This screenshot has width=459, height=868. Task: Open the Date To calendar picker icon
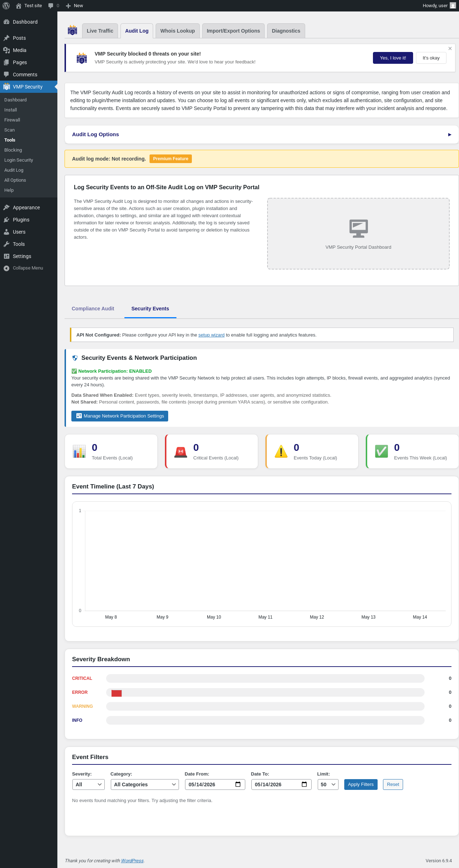(x=304, y=784)
